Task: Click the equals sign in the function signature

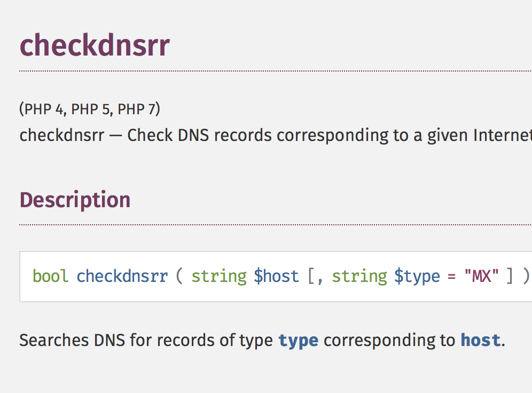Action: tap(452, 276)
